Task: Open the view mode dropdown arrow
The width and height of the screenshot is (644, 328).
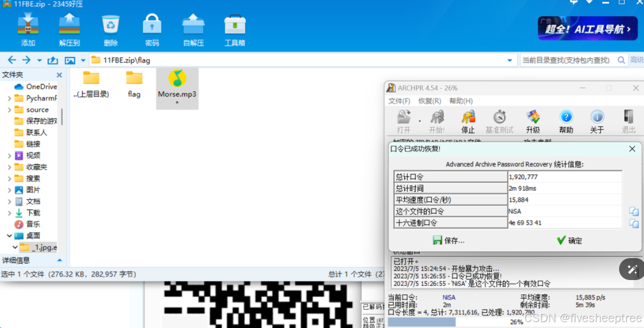Action: (x=83, y=61)
